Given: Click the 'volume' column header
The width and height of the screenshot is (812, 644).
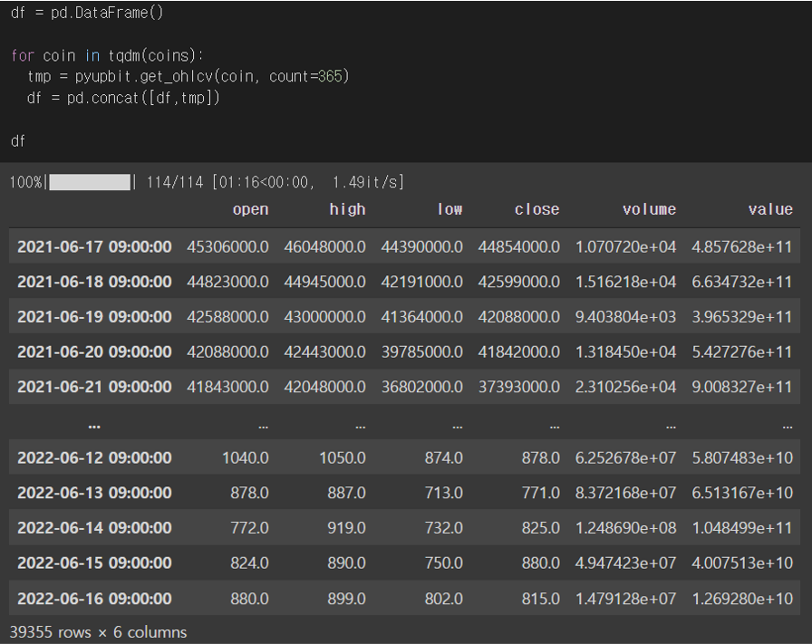Looking at the screenshot, I should tap(650, 209).
